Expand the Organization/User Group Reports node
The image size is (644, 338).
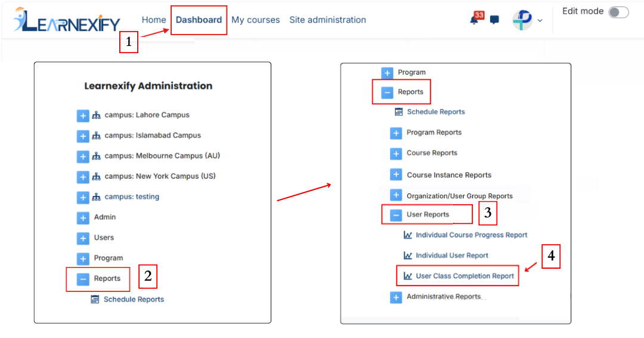click(396, 195)
